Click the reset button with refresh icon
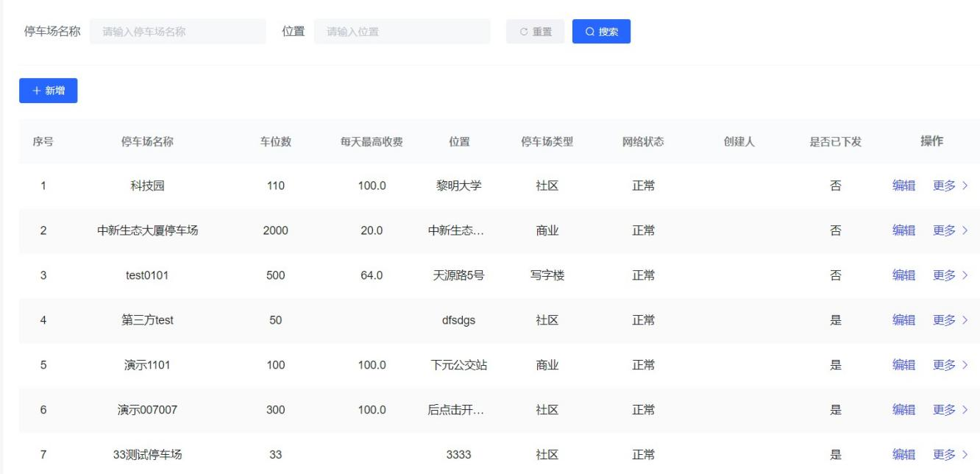Viewport: 980px width, 474px height. pyautogui.click(x=535, y=32)
